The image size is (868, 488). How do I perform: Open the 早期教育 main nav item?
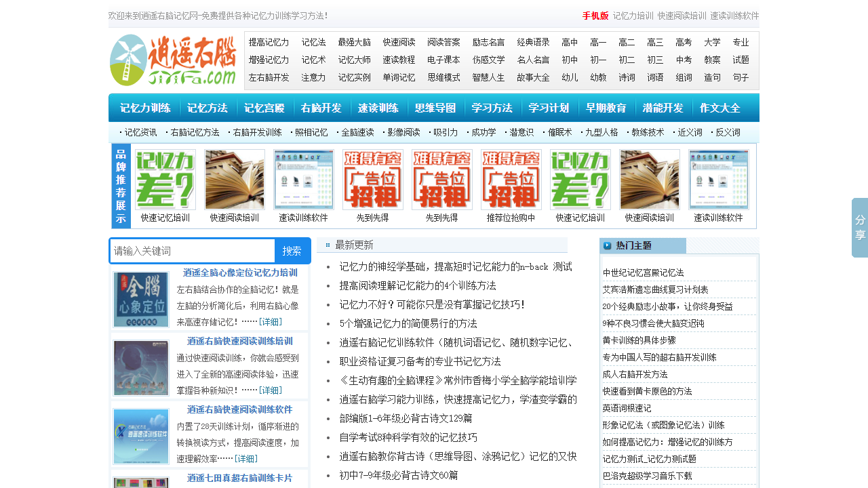tap(606, 108)
